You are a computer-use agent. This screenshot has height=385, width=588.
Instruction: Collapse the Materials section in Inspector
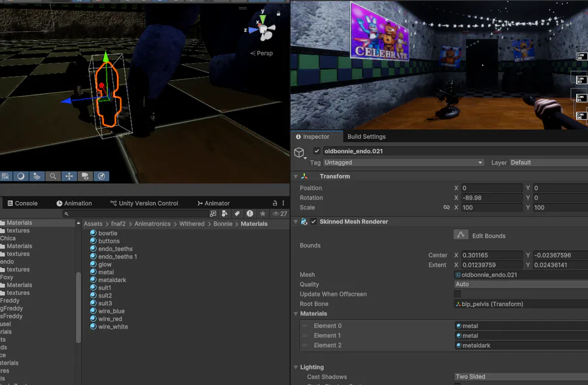pyautogui.click(x=296, y=314)
